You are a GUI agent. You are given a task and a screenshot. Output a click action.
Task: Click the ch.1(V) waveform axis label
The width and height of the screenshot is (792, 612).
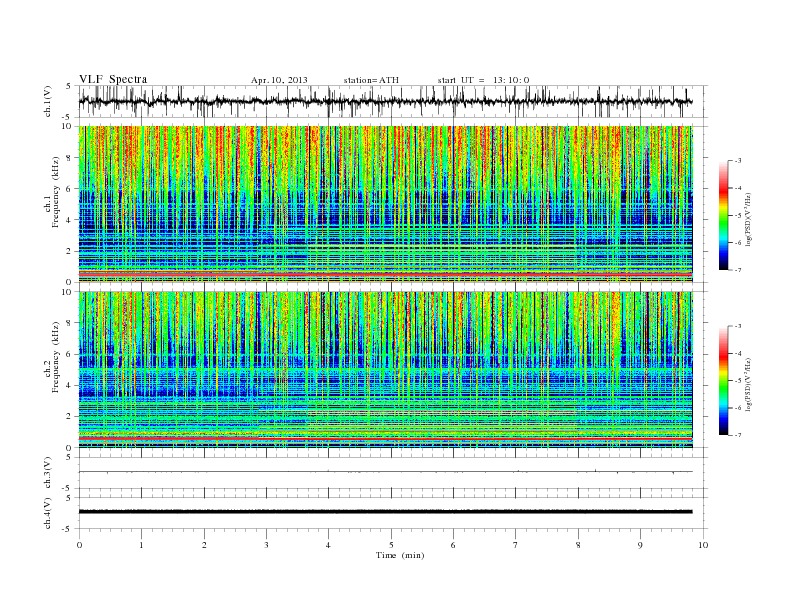click(47, 101)
